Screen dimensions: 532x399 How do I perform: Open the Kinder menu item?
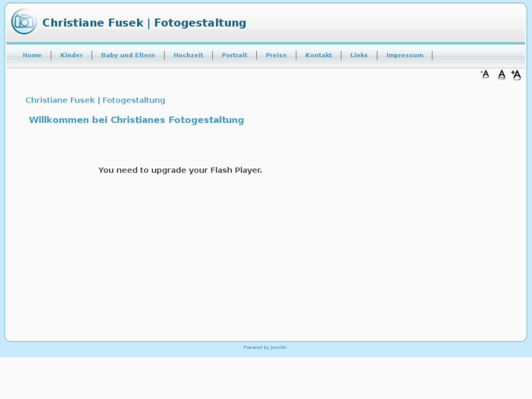pyautogui.click(x=71, y=55)
